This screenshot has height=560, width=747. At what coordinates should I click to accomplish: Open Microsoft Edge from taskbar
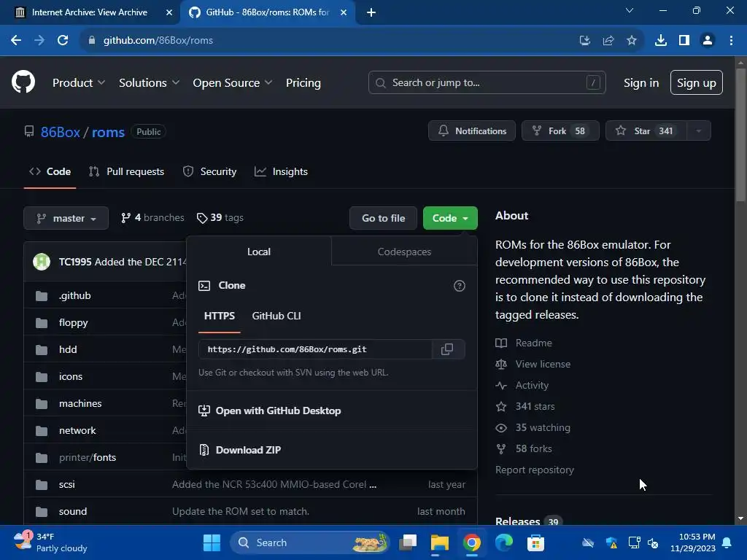tap(503, 542)
